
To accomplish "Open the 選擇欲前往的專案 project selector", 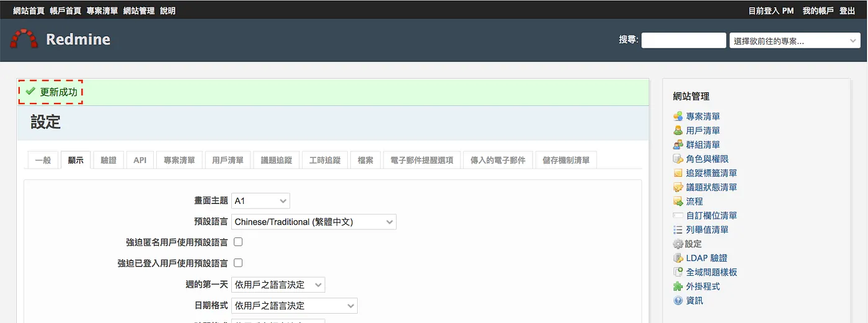I will coord(795,41).
